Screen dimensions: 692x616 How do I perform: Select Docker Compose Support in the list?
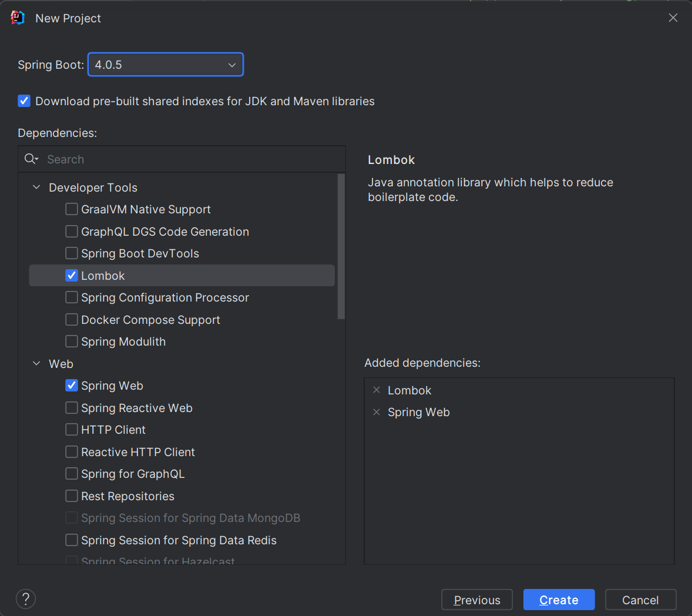pyautogui.click(x=150, y=320)
